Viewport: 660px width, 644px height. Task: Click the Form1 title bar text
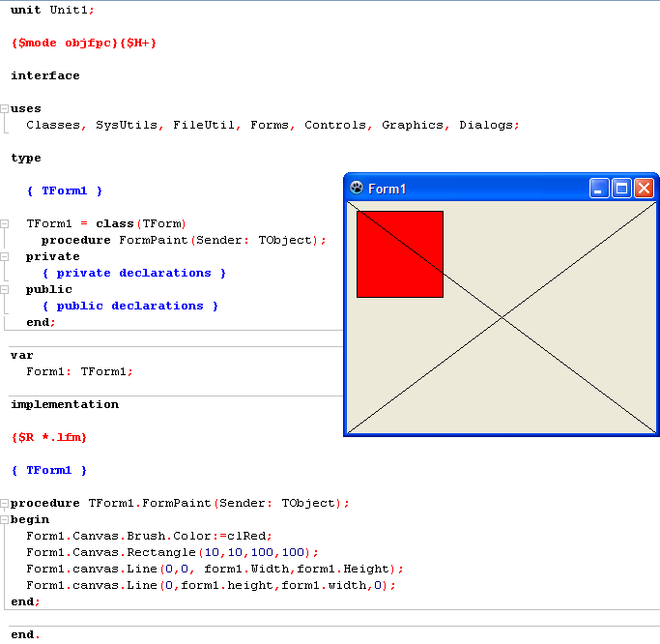click(387, 190)
